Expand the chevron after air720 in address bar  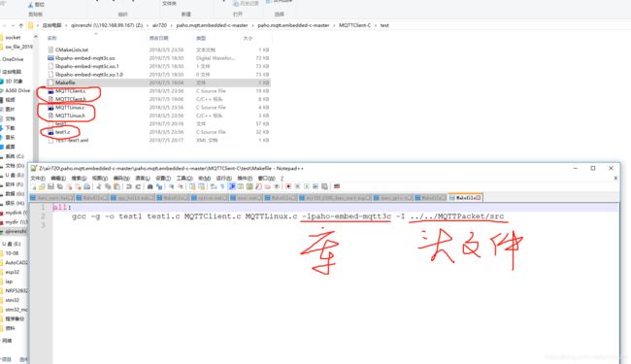(172, 25)
